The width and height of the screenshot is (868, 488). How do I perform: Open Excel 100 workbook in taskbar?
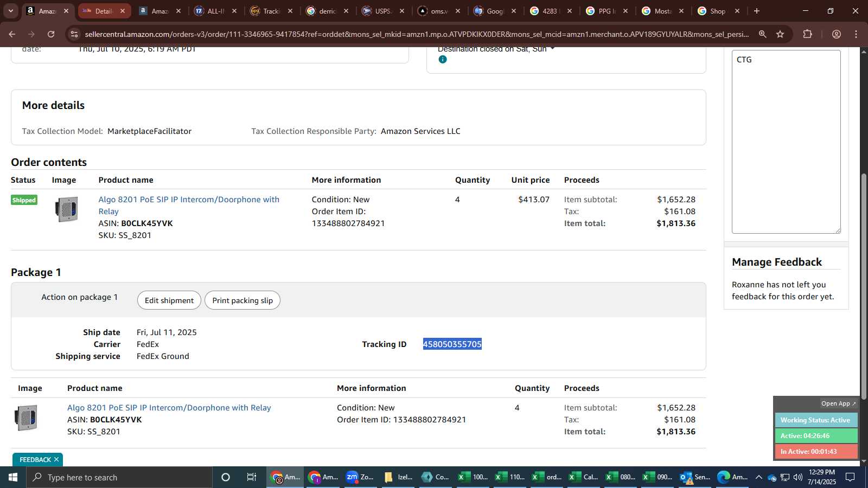(473, 477)
